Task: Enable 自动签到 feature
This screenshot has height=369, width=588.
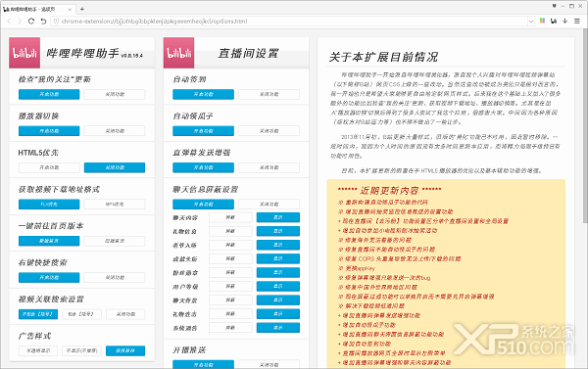Action: (x=203, y=94)
